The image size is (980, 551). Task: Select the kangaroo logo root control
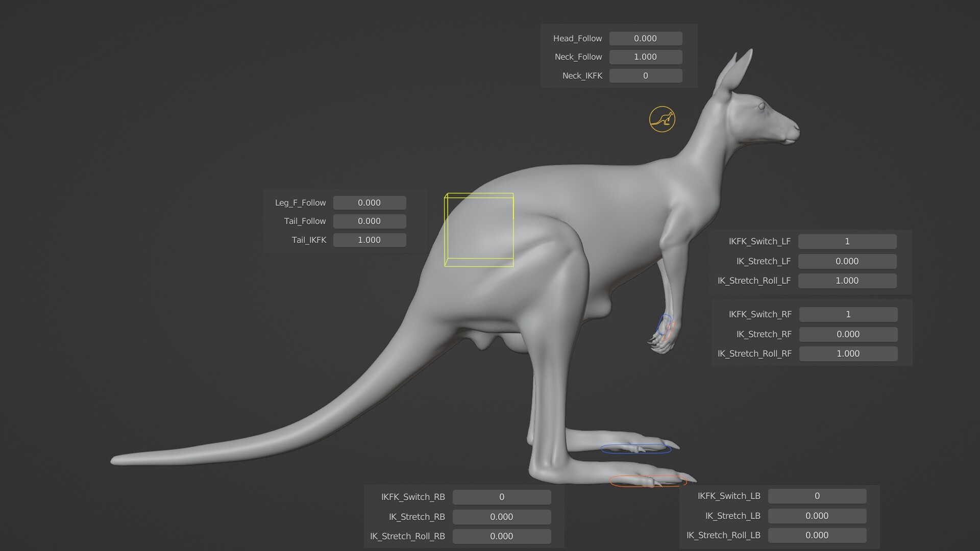662,119
